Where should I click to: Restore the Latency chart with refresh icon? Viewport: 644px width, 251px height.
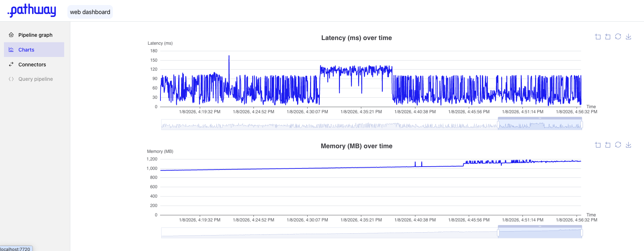(618, 37)
